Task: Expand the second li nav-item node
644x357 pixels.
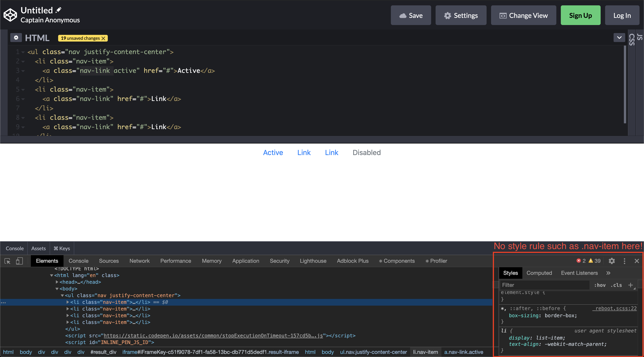Action: (x=68, y=309)
